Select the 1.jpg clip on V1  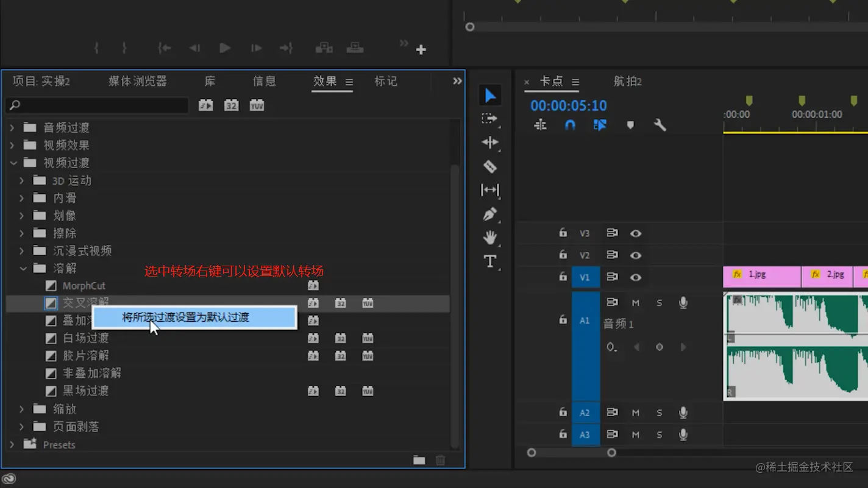762,277
